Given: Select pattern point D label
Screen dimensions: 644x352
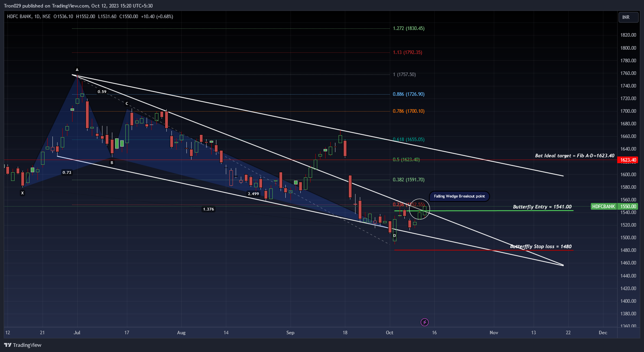Looking at the screenshot, I should [x=395, y=236].
